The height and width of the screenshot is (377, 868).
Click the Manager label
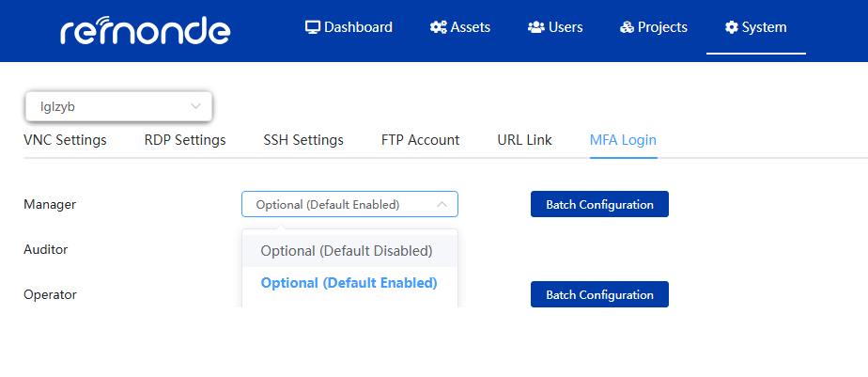50,204
